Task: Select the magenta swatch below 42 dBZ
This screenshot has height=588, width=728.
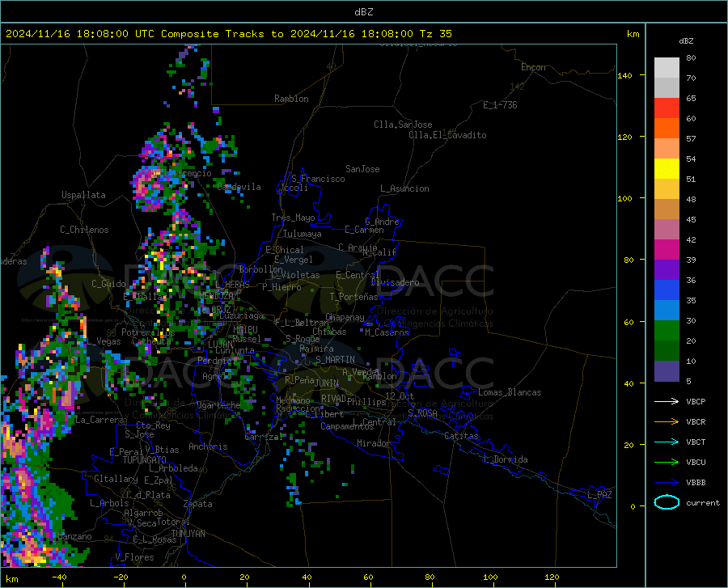Action: 667,250
